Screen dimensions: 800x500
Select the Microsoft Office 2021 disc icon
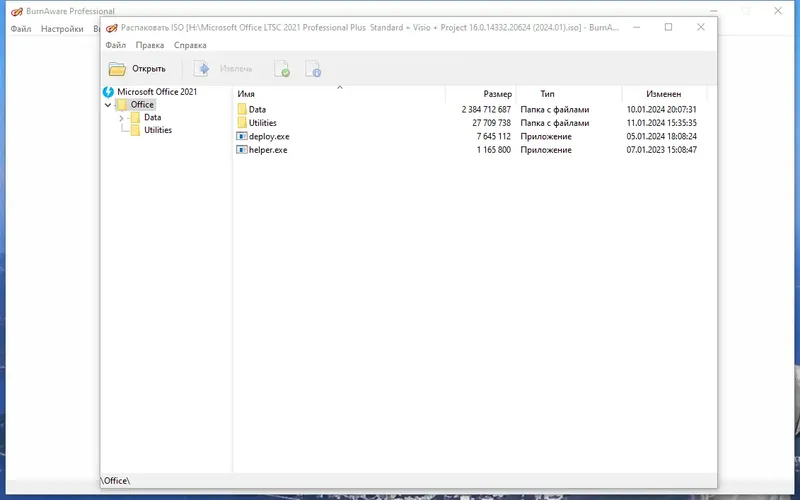point(108,92)
